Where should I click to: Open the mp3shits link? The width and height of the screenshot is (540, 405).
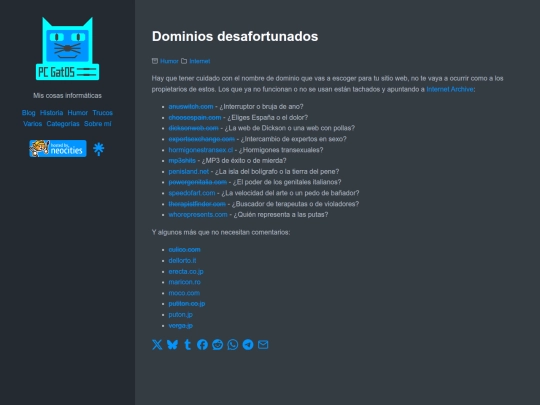pos(182,160)
